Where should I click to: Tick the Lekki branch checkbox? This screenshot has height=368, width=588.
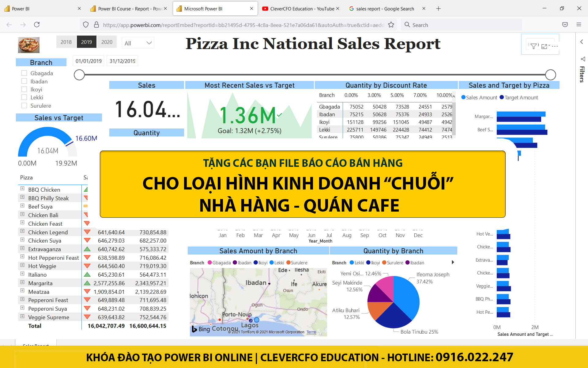click(24, 97)
